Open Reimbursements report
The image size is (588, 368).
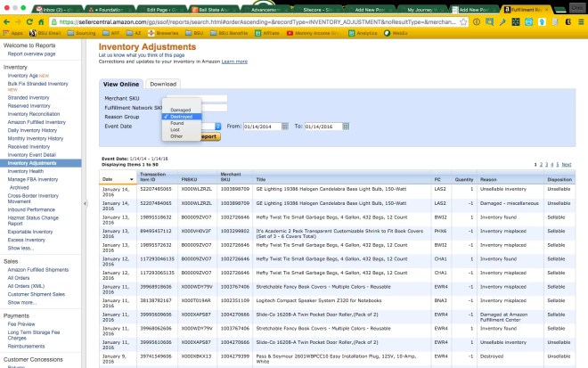pos(26,347)
